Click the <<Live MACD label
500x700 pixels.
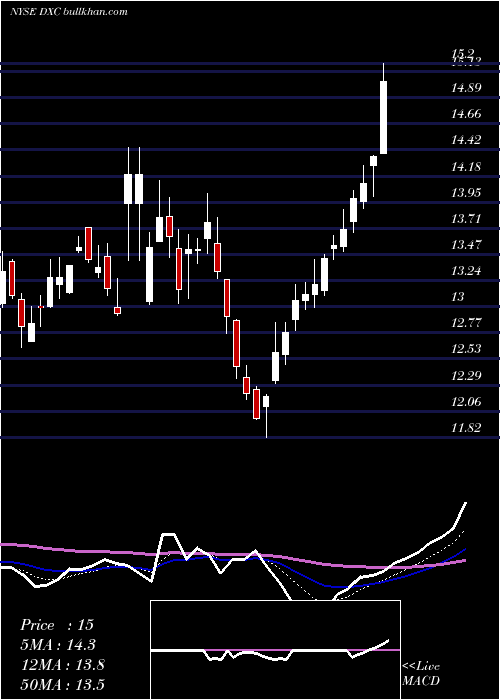[x=421, y=674]
